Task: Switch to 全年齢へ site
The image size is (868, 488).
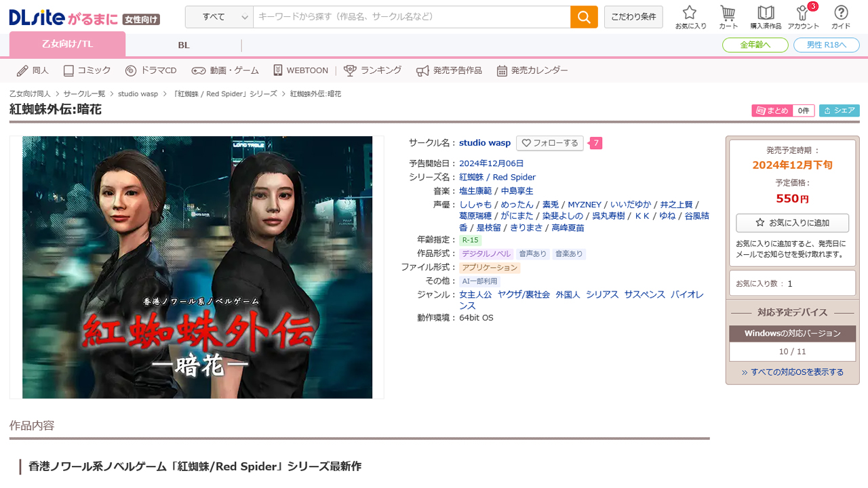Action: point(755,45)
